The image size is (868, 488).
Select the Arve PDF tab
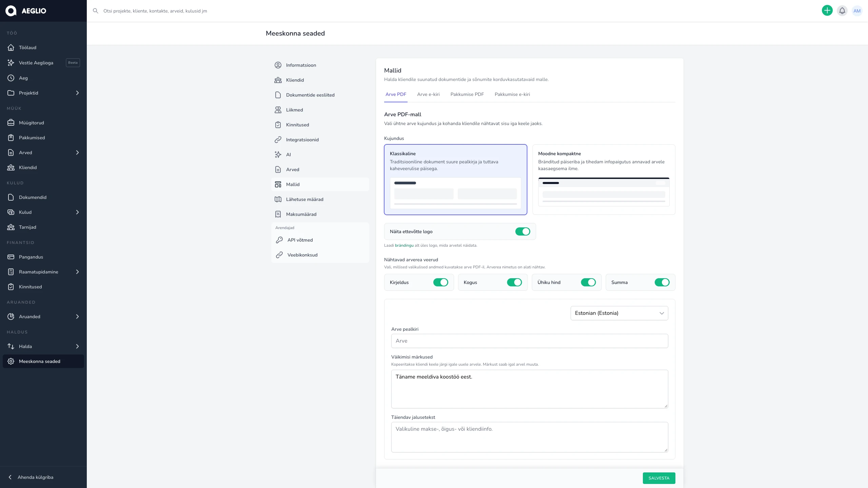tap(396, 94)
